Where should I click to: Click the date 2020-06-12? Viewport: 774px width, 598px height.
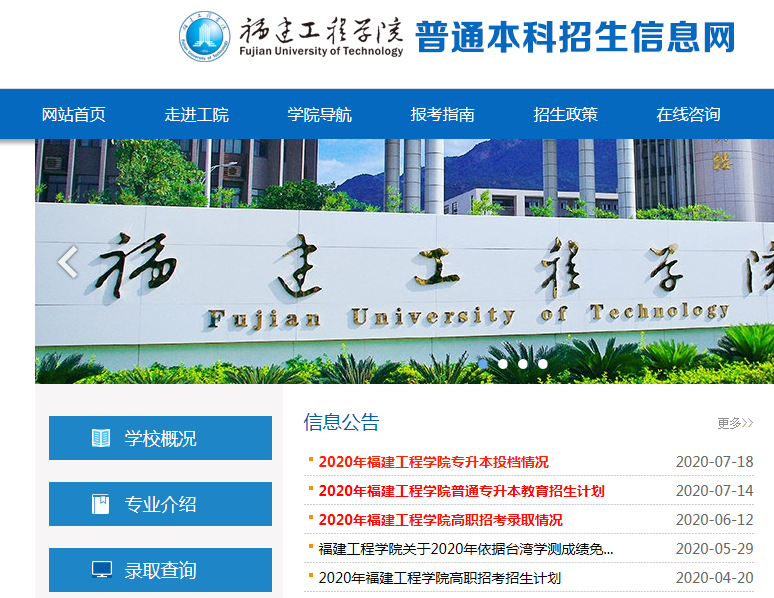coord(714,520)
